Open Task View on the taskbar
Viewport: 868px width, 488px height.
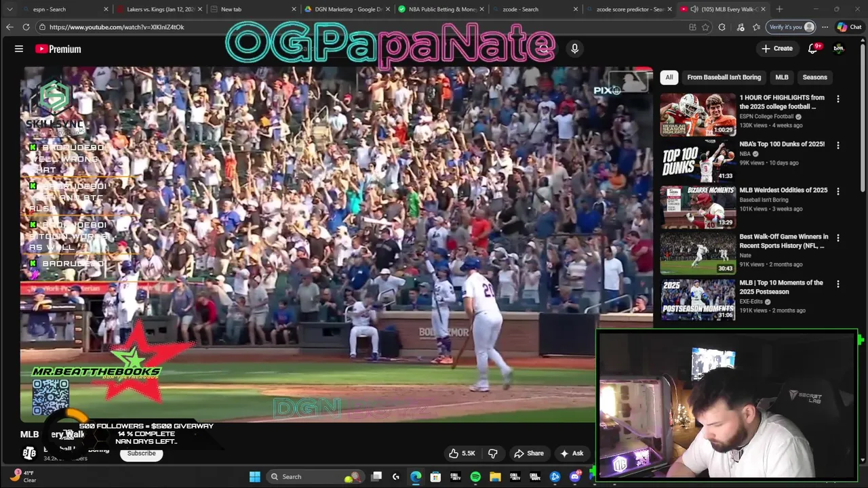376,476
